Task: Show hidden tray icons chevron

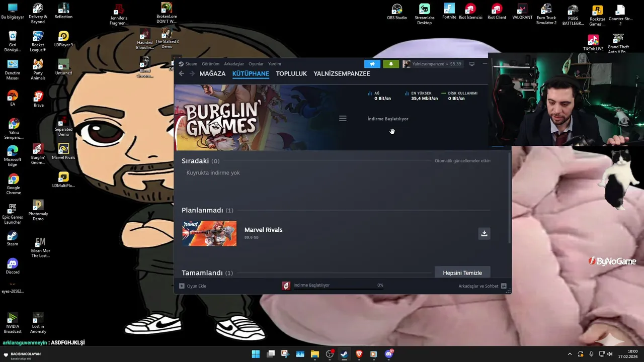Action: coord(570,354)
